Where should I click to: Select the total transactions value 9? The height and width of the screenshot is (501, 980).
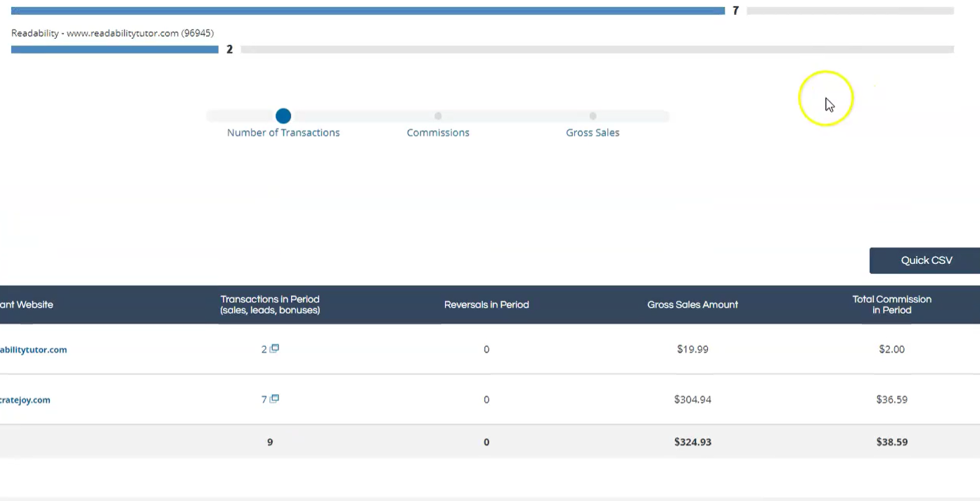[x=270, y=443]
